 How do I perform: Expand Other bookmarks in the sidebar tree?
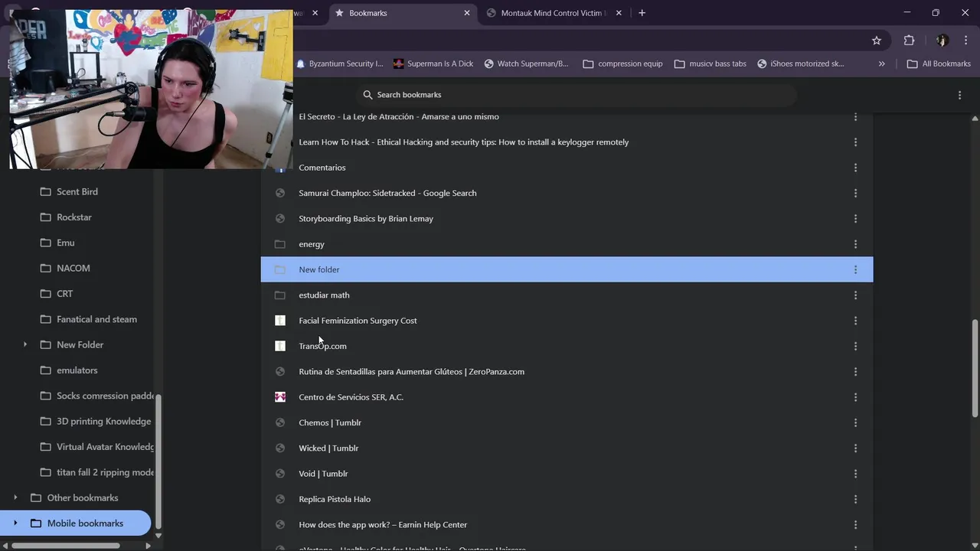click(15, 497)
